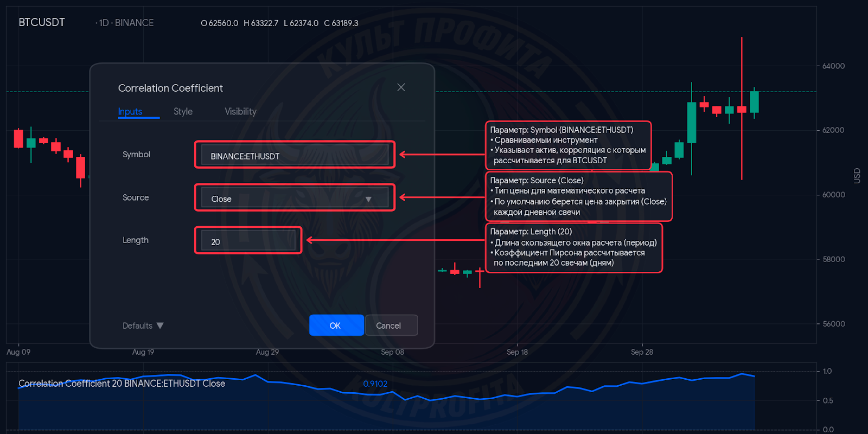Click the BTCUSDT symbol title
Viewport: 868px width, 434px height.
point(42,22)
